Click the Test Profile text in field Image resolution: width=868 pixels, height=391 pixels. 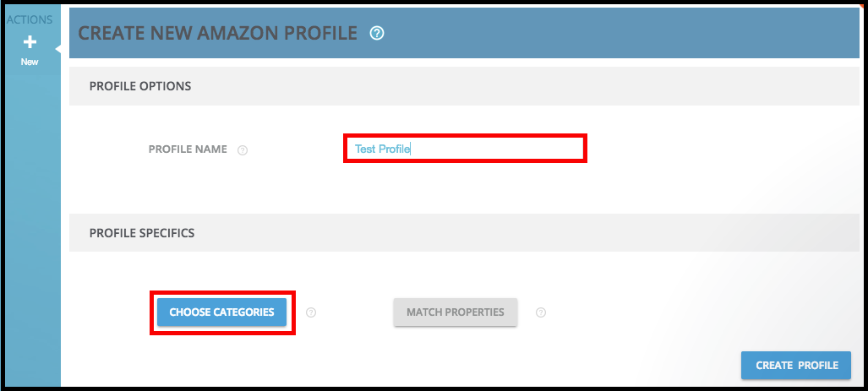tap(382, 149)
